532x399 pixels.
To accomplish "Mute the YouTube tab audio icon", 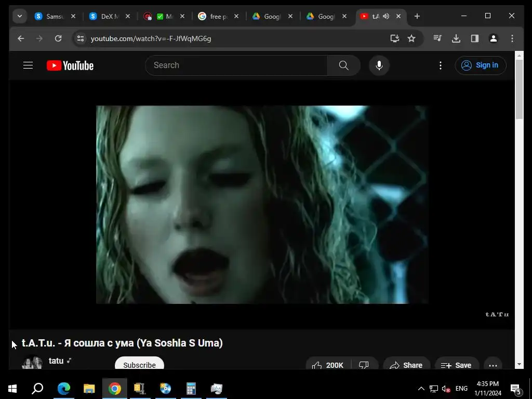I will 386,16.
